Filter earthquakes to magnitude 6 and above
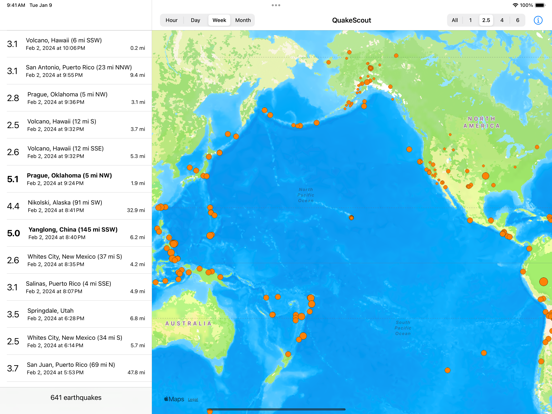The image size is (552, 414). point(517,20)
